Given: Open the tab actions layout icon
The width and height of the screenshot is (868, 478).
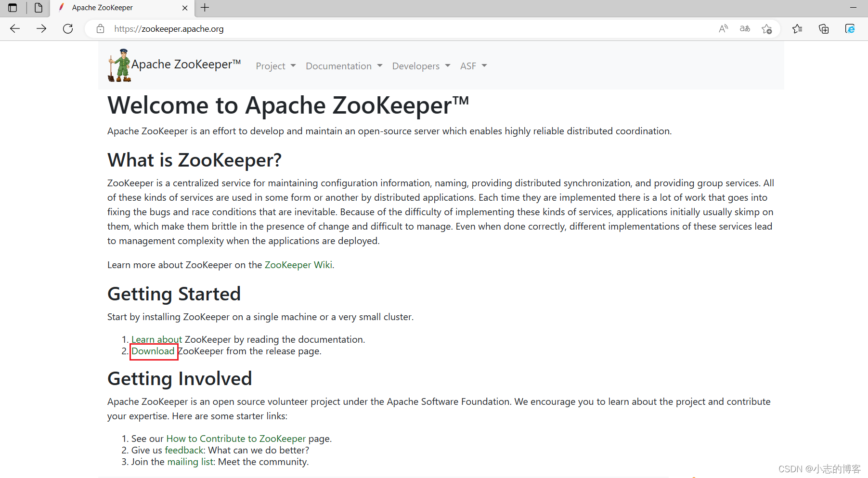Looking at the screenshot, I should point(12,8).
